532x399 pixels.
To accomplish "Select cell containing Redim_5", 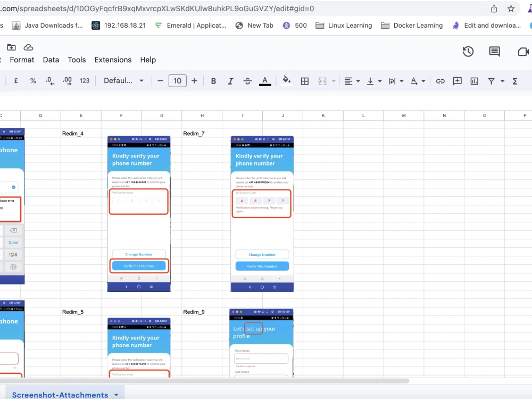I will point(81,312).
